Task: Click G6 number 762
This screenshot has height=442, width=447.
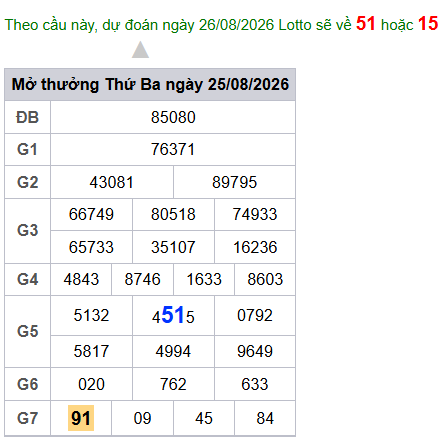Action: click(x=173, y=384)
